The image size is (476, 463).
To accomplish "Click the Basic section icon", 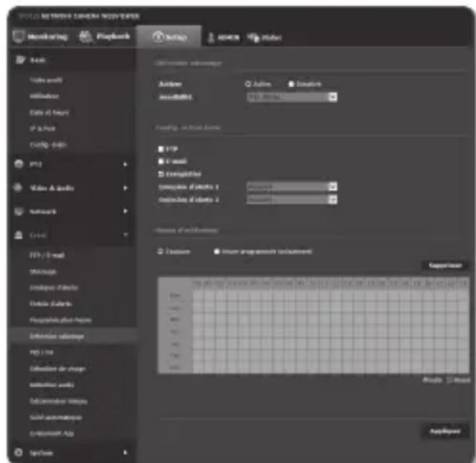I will tap(17, 59).
